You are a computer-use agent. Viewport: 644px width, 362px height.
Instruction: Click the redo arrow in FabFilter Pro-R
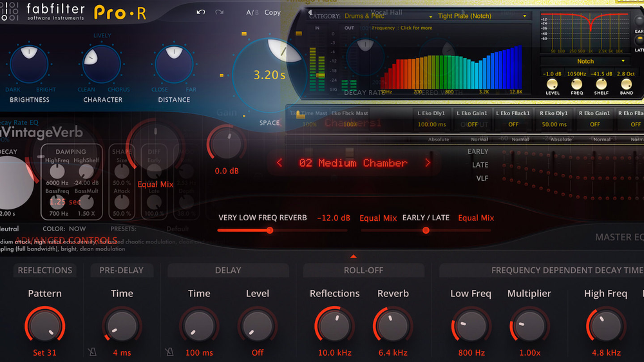(220, 12)
